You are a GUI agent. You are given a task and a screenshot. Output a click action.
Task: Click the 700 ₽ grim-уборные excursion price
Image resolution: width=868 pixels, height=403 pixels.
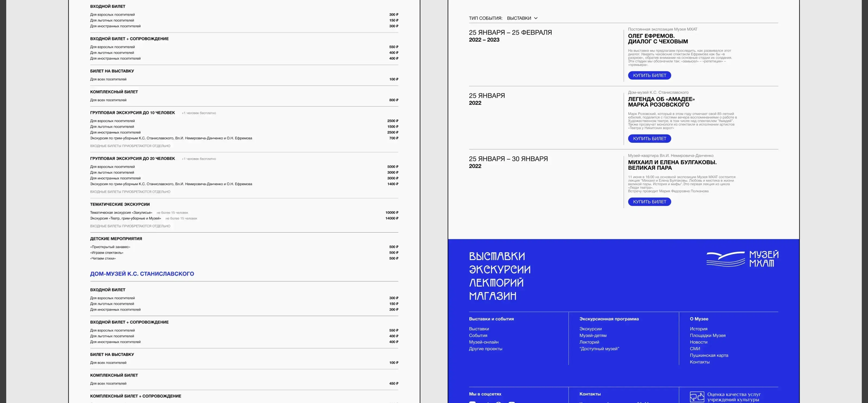(x=394, y=138)
